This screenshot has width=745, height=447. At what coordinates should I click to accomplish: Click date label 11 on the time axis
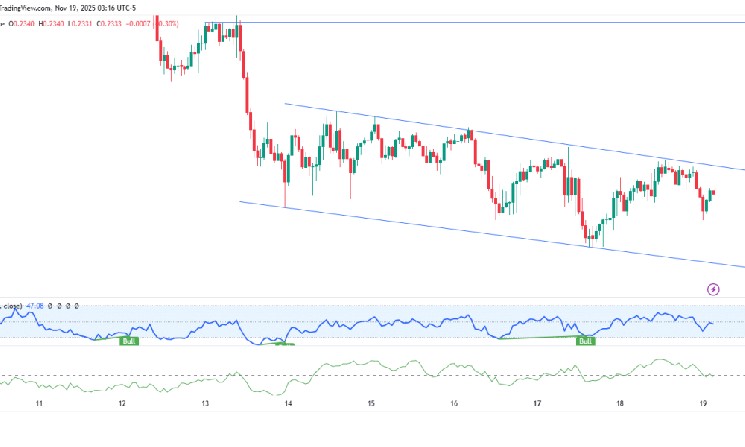tap(38, 406)
